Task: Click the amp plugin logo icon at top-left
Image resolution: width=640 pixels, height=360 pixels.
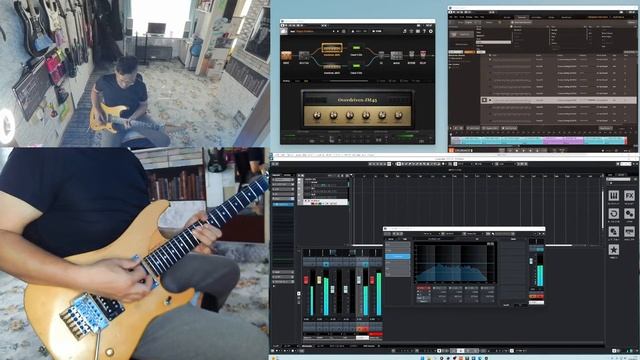Action: pos(284,31)
